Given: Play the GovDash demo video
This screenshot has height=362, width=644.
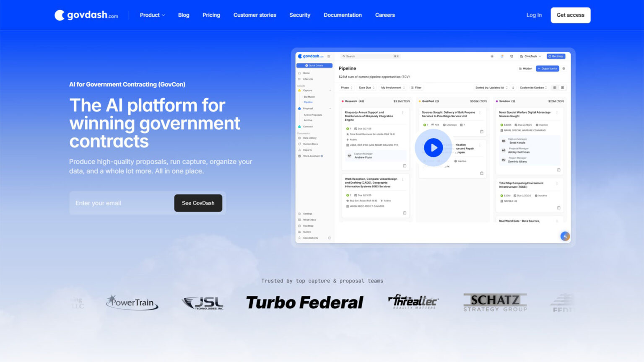Looking at the screenshot, I should 433,147.
